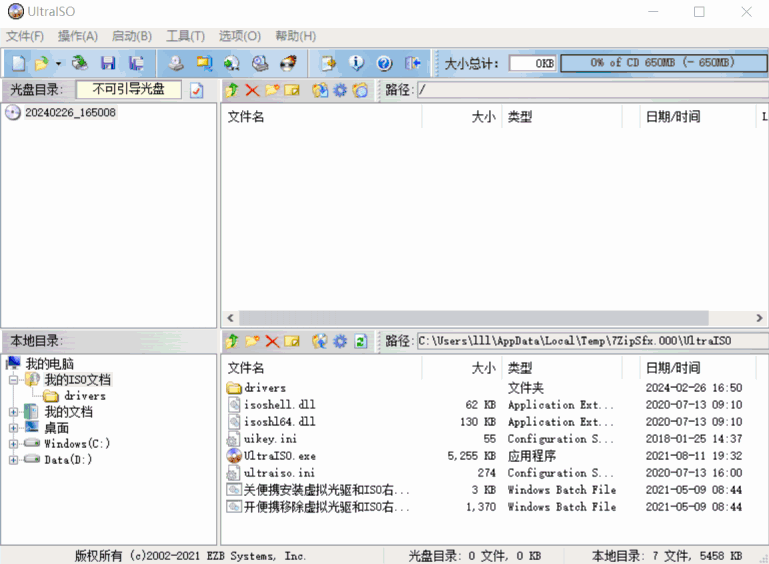Image resolution: width=769 pixels, height=564 pixels.
Task: Expand the Windows(C:) tree node
Action: point(13,444)
